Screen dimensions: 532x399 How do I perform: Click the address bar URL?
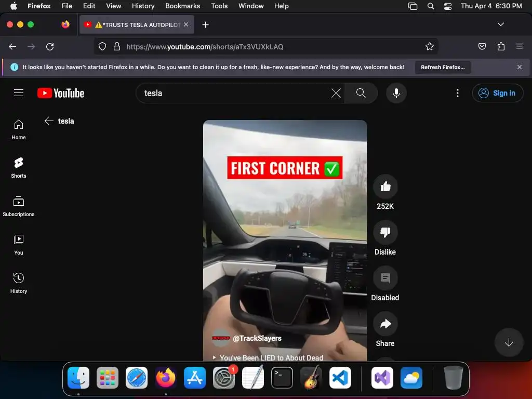[205, 47]
